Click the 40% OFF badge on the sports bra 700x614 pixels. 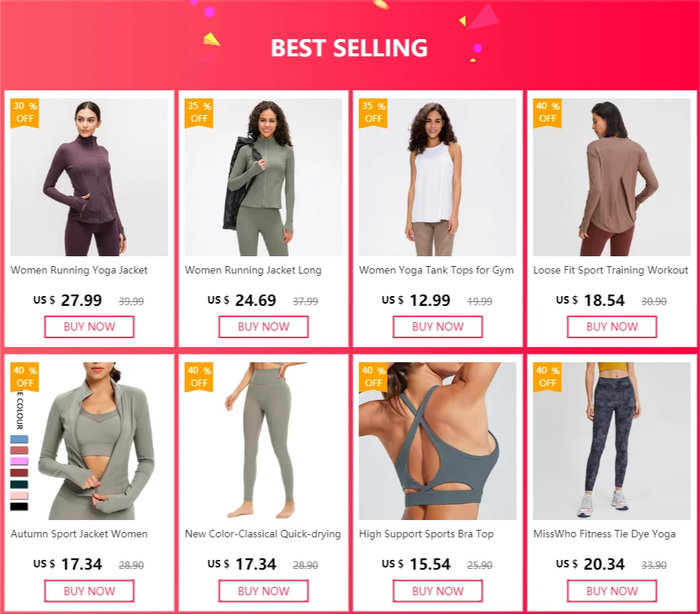(x=373, y=377)
